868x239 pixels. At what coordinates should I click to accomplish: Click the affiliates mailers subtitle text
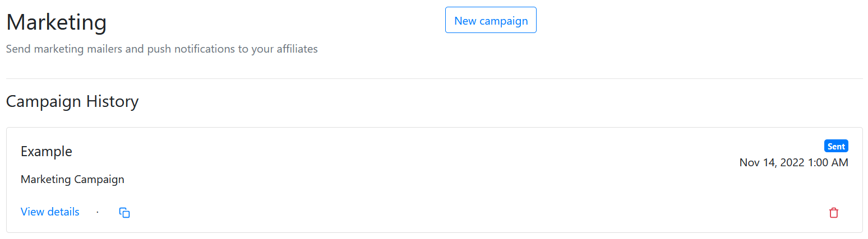click(161, 49)
